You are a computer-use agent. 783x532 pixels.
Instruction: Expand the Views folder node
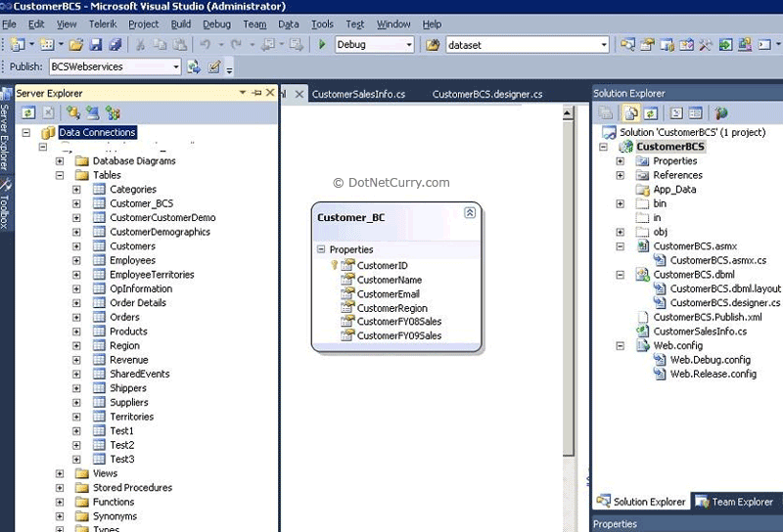(60, 473)
